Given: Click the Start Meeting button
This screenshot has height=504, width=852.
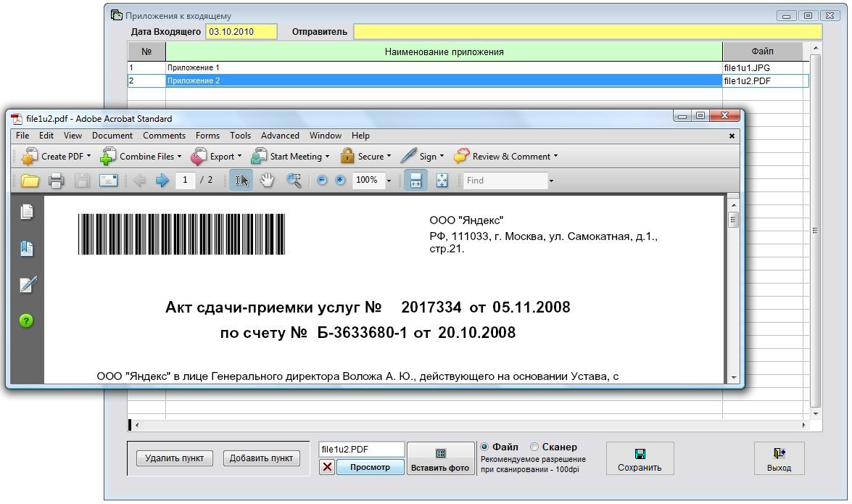Looking at the screenshot, I should coord(290,157).
